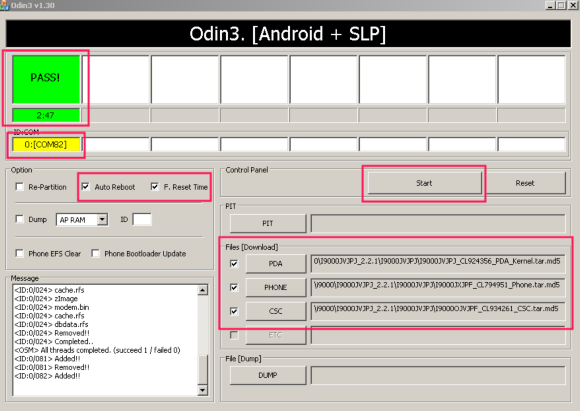Click Message log scroll up arrow
Screen dimensions: 580x411
tap(202, 290)
